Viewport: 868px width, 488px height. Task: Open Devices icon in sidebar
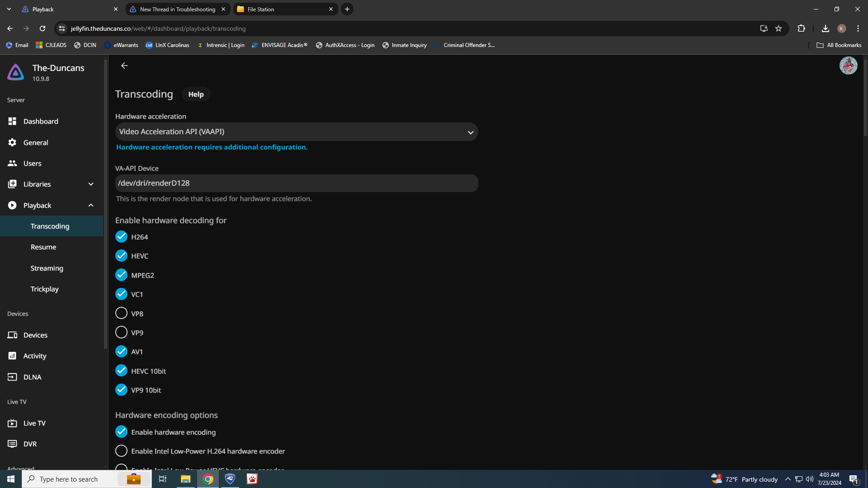(12, 335)
